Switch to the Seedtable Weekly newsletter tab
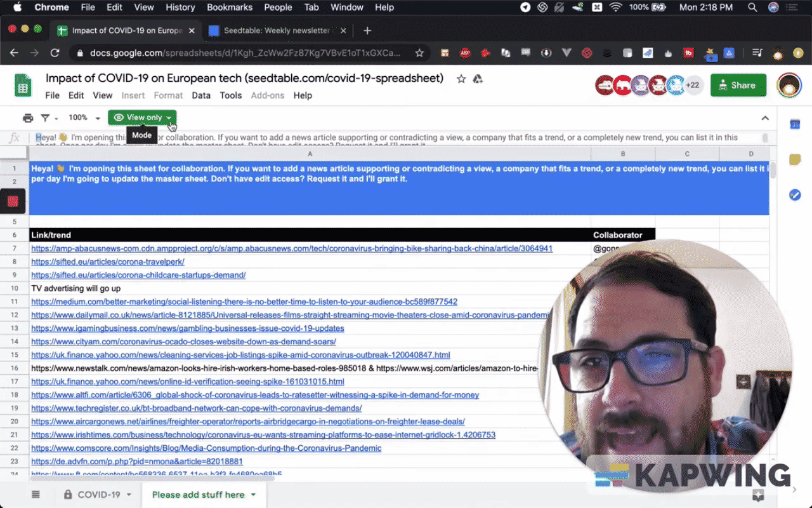The image size is (812, 508). [x=277, y=30]
